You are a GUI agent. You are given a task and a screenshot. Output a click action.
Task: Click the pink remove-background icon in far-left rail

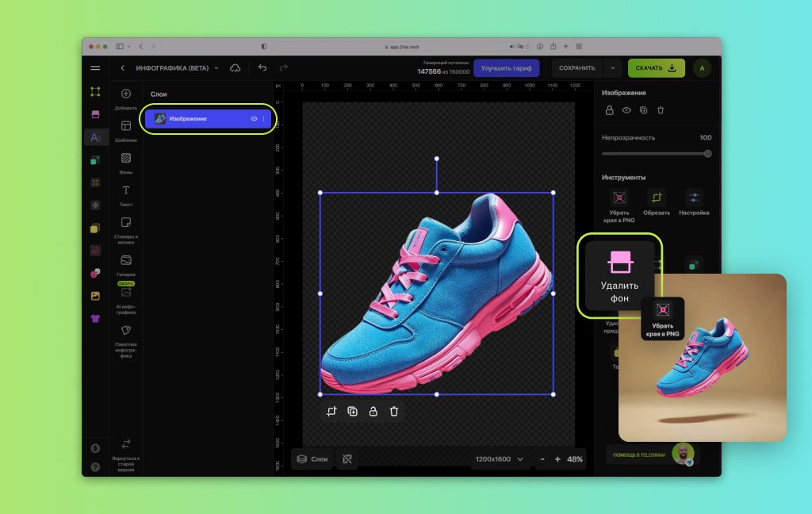click(95, 114)
